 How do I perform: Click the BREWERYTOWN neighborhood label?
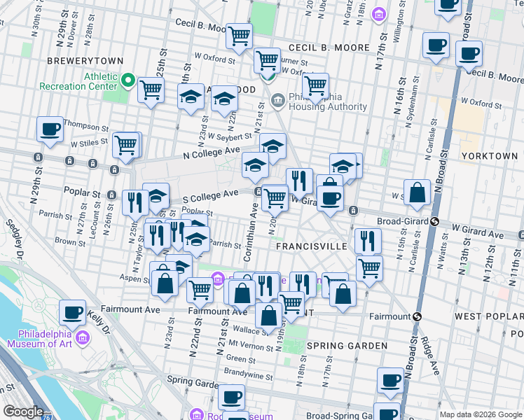85,61
